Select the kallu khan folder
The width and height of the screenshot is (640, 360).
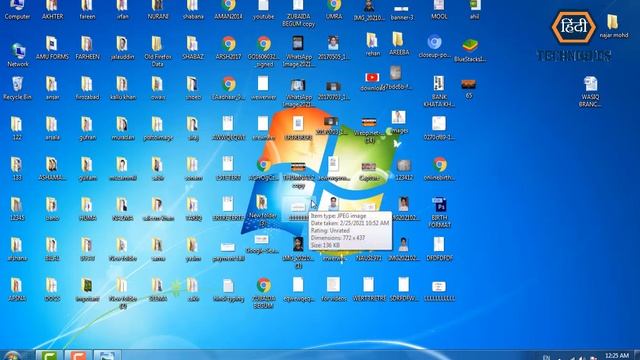122,88
